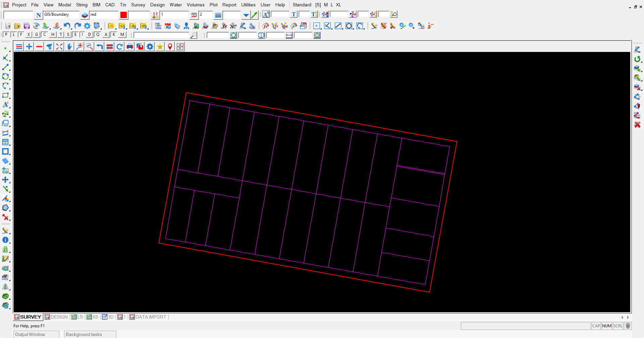Viewport: 644px width, 338px height.
Task: Select the zoom in magnifier tool
Action: tap(79, 47)
